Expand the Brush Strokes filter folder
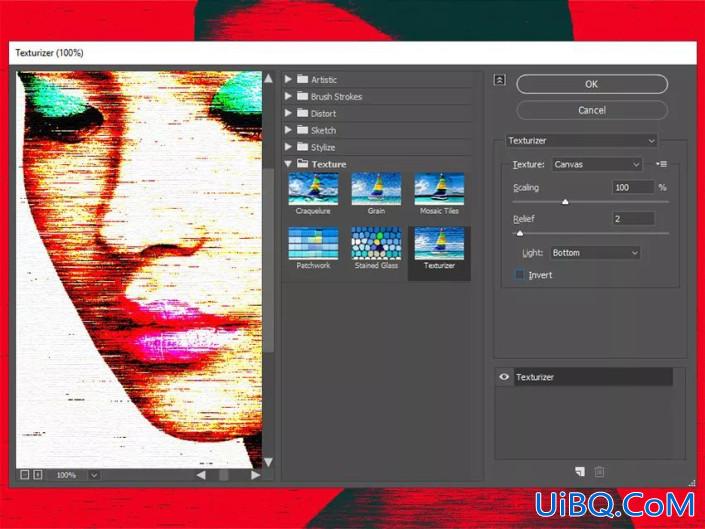 (288, 96)
